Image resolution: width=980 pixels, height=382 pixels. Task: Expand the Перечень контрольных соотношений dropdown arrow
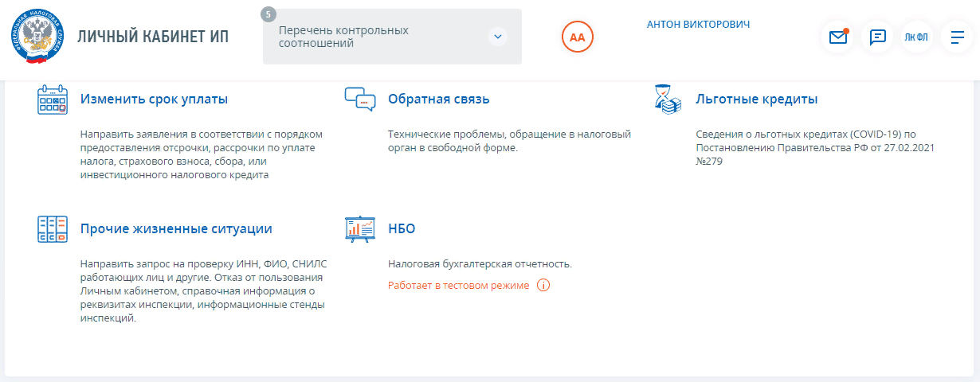click(498, 37)
